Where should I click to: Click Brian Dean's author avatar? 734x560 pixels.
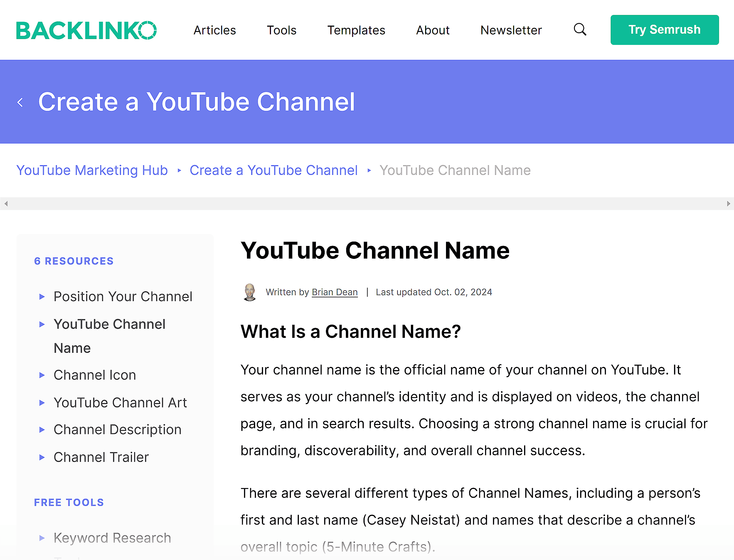250,292
